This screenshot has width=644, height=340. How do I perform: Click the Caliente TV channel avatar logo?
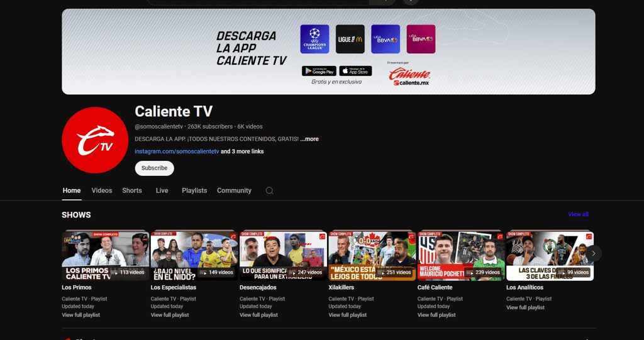click(x=95, y=140)
